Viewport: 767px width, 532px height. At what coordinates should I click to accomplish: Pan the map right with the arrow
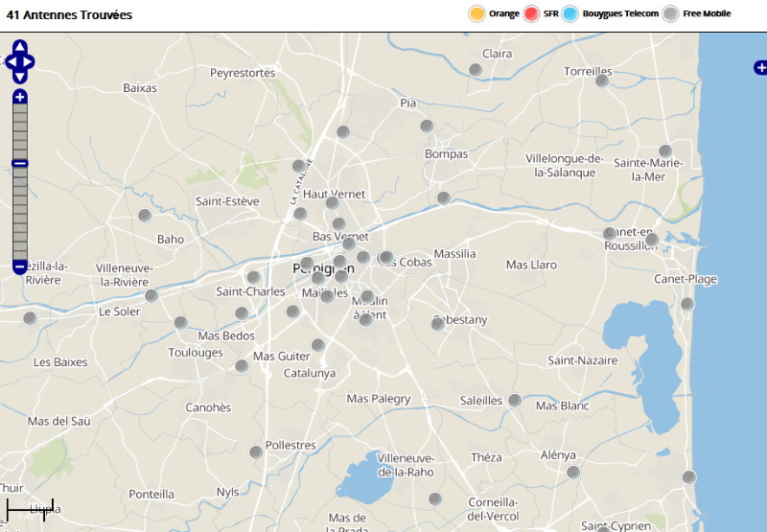[x=30, y=61]
